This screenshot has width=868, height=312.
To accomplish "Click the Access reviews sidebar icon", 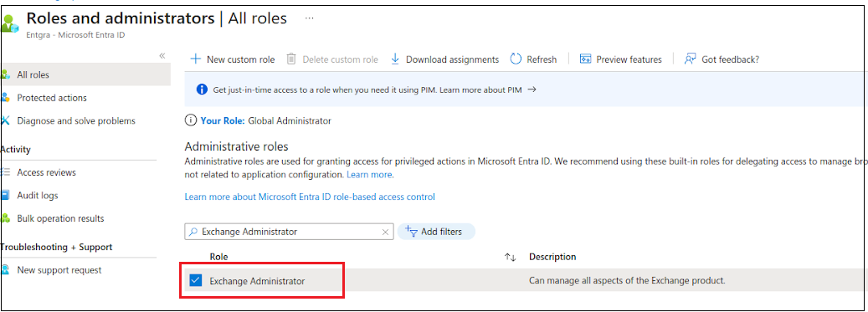I will (5, 172).
